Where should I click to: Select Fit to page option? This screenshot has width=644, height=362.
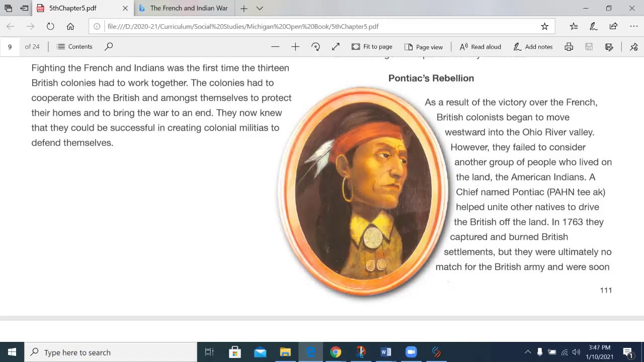(x=372, y=46)
